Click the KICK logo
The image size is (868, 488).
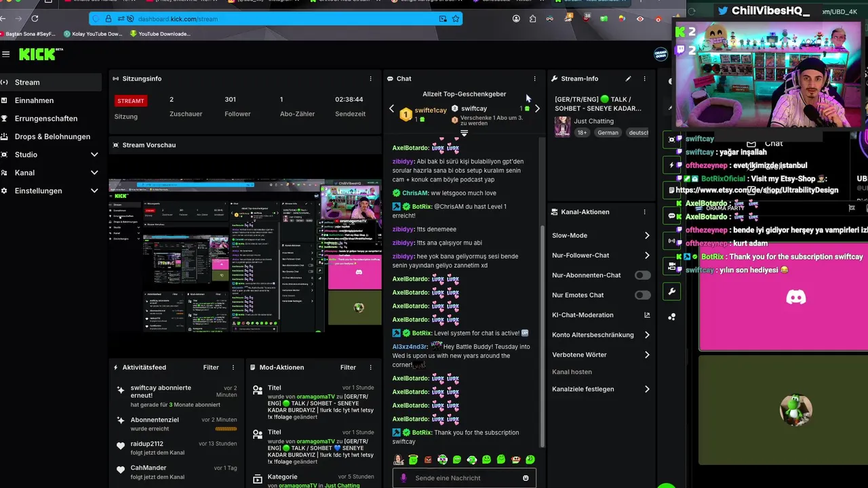[x=39, y=54]
